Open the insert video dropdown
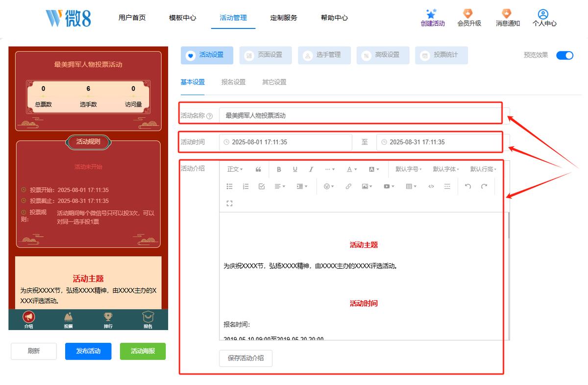This screenshot has width=588, height=385. pos(389,186)
